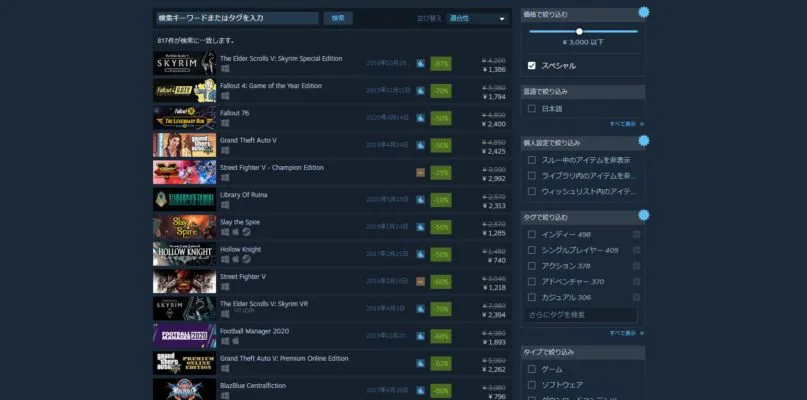Click the gear icon beside タグで絞り込む header
Image resolution: width=807 pixels, height=400 pixels.
click(x=643, y=215)
